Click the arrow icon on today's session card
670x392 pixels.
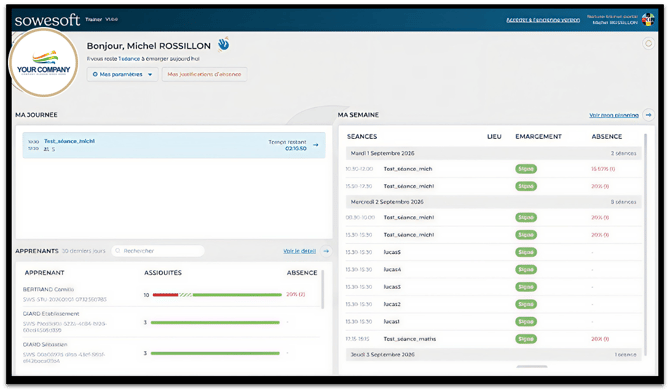[x=316, y=145]
